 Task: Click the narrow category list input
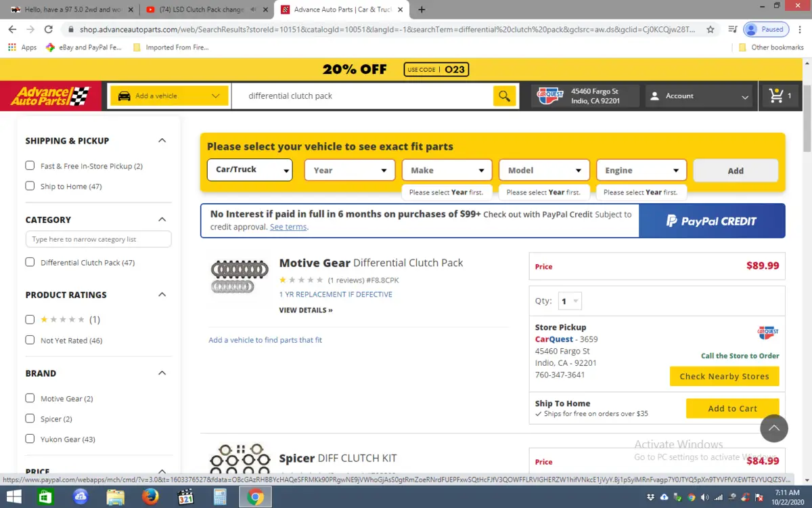[98, 239]
